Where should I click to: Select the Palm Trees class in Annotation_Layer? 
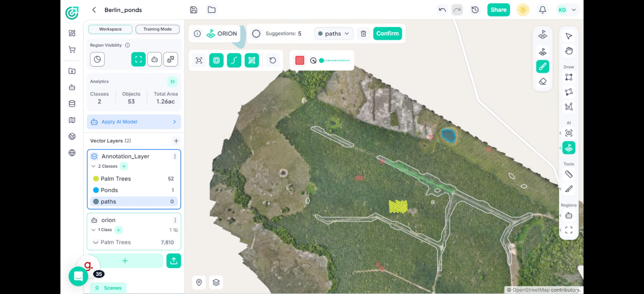click(x=134, y=179)
